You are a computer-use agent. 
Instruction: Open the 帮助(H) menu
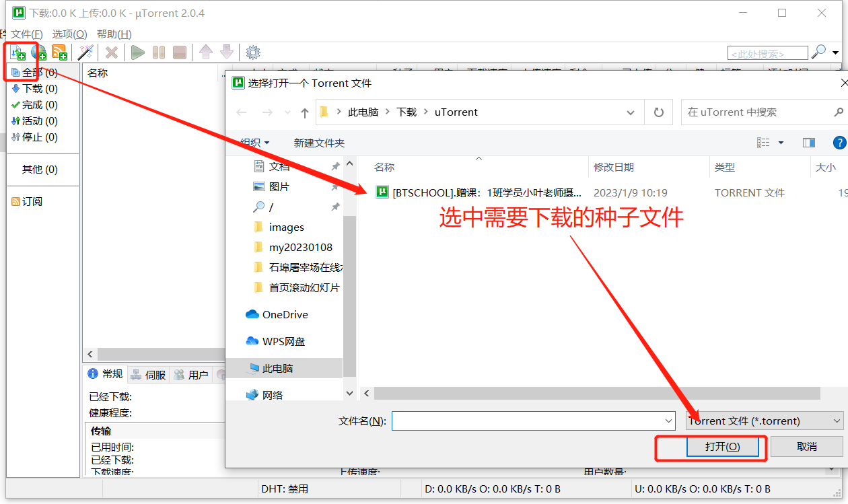[x=114, y=34]
